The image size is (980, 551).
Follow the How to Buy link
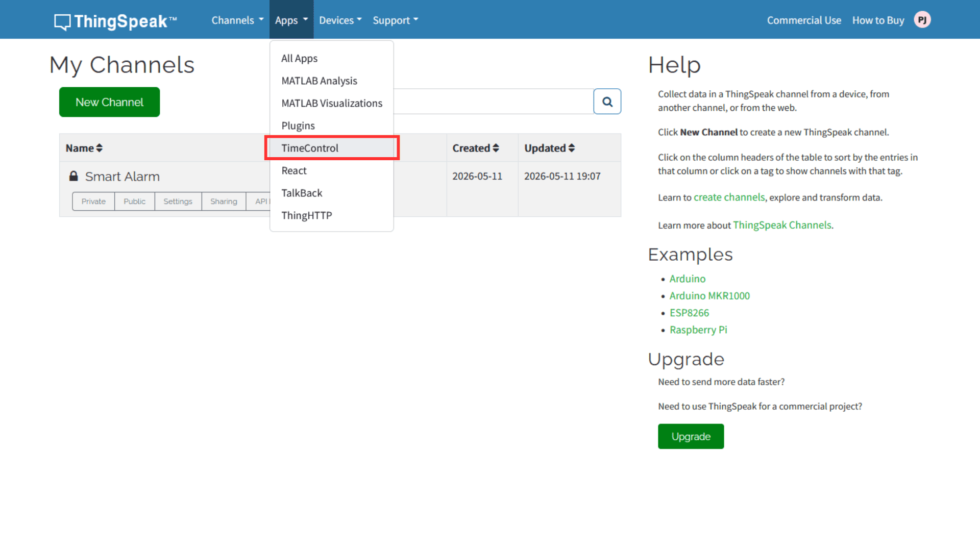pyautogui.click(x=878, y=20)
